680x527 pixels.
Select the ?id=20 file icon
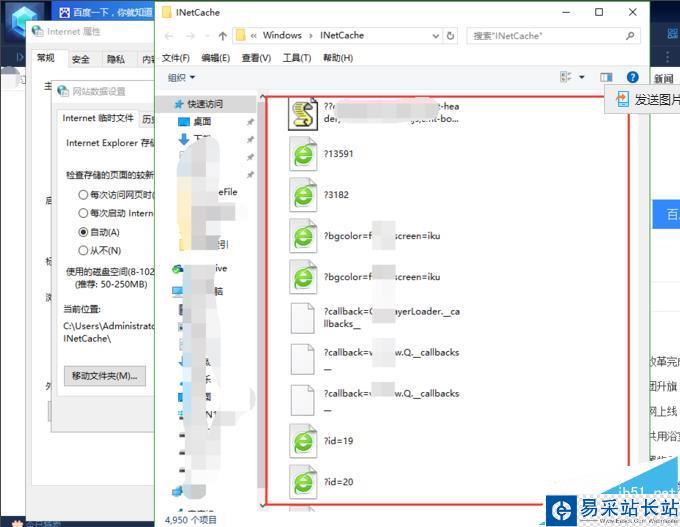303,482
